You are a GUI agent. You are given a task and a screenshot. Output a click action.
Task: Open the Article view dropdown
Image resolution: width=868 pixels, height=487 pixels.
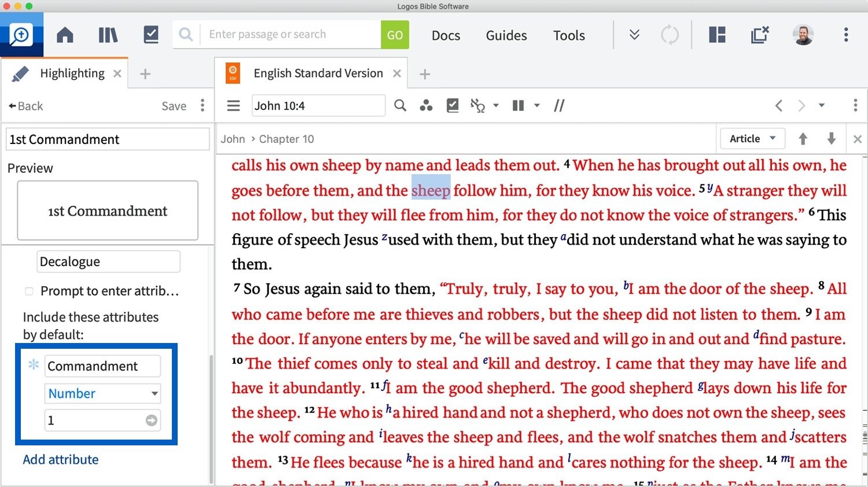752,139
